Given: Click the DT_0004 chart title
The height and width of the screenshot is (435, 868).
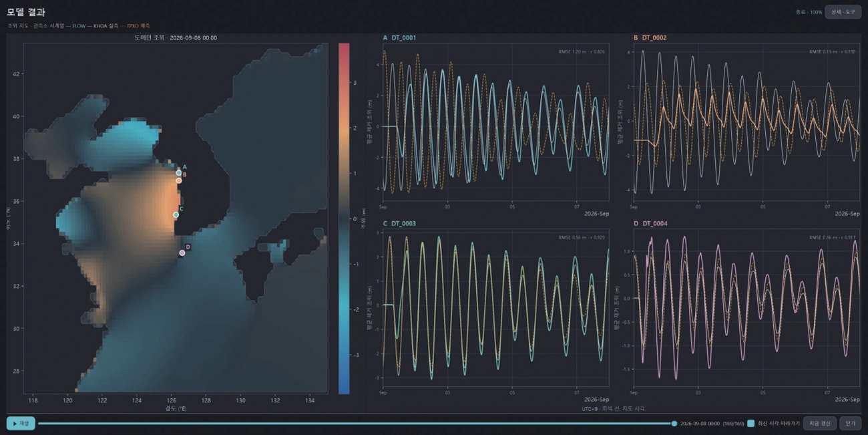Looking at the screenshot, I should point(654,223).
